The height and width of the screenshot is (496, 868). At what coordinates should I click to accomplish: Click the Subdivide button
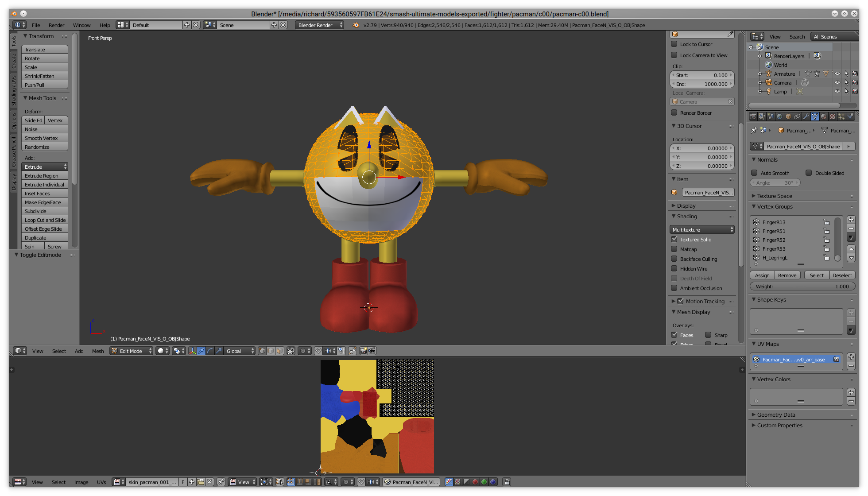45,211
